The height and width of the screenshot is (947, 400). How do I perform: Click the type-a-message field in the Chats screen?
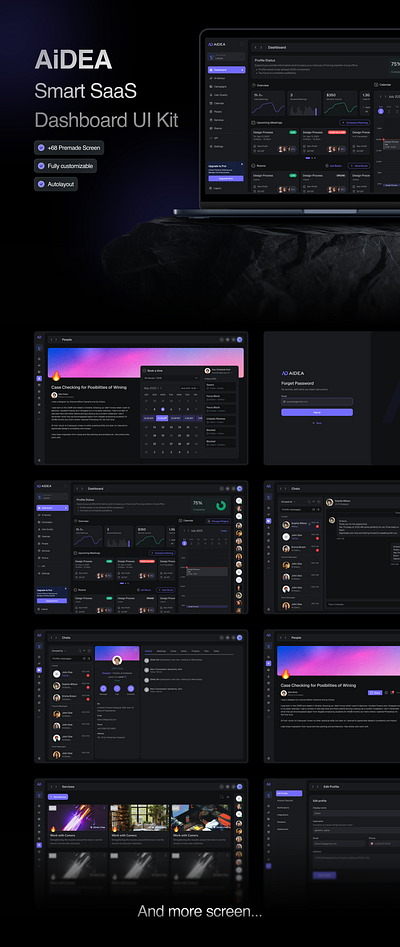[363, 604]
